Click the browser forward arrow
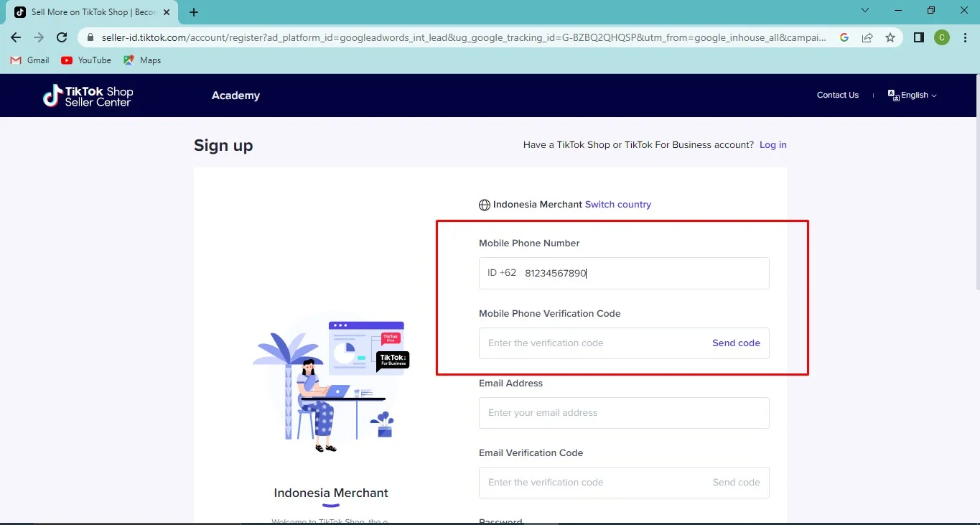The height and width of the screenshot is (525, 980). coord(39,37)
